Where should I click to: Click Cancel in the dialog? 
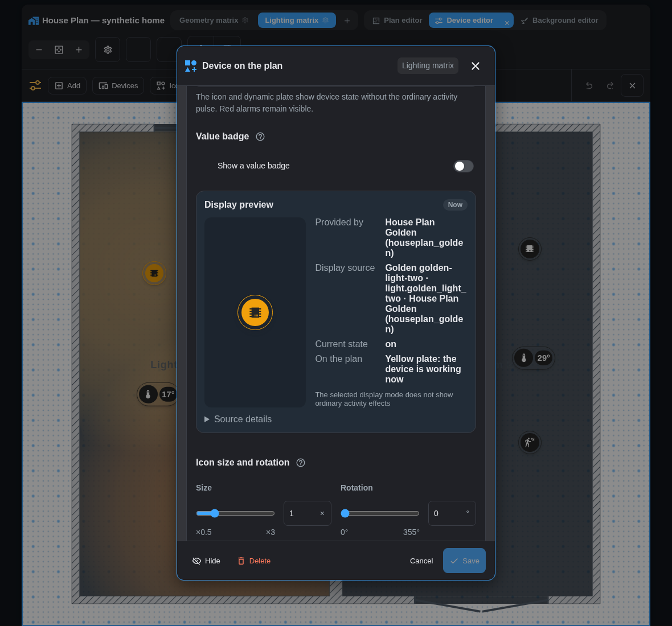421,561
